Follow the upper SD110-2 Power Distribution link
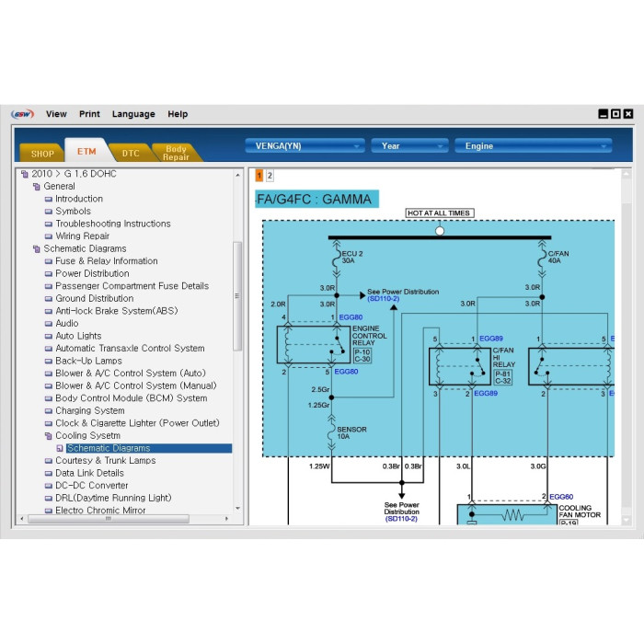The width and height of the screenshot is (644, 644). (x=384, y=299)
